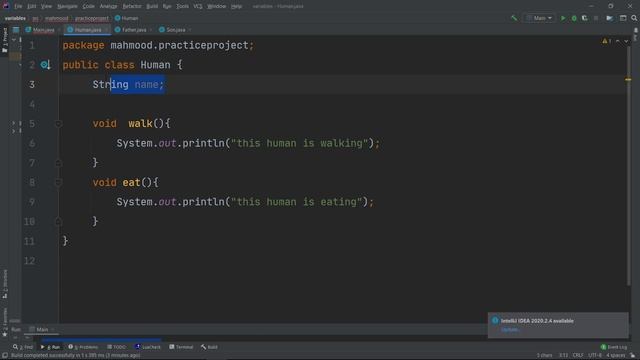Click the variables project breadcrumb
This screenshot has width=640, height=360.
15,18
